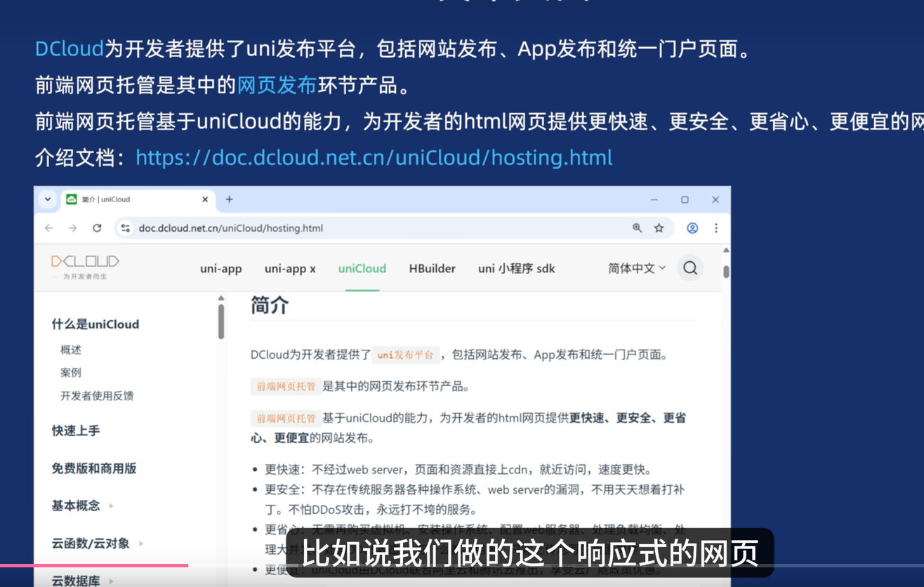Click DCloud link in slide text

70,49
